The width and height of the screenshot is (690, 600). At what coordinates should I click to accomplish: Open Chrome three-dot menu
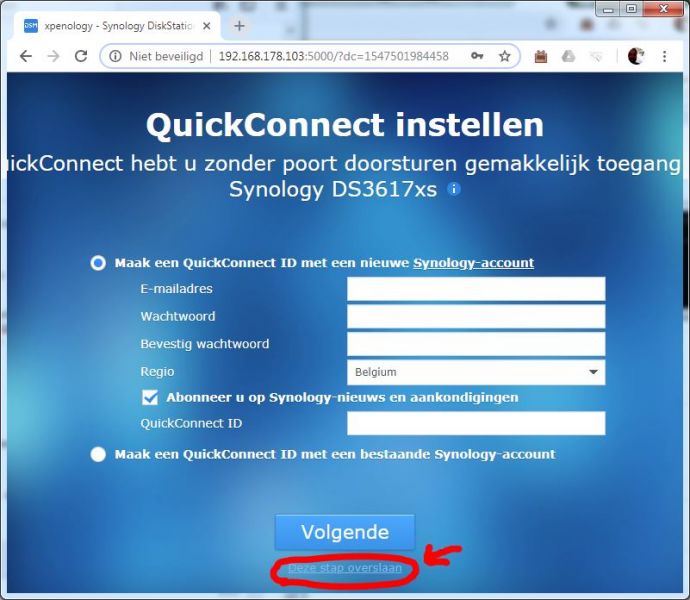664,56
